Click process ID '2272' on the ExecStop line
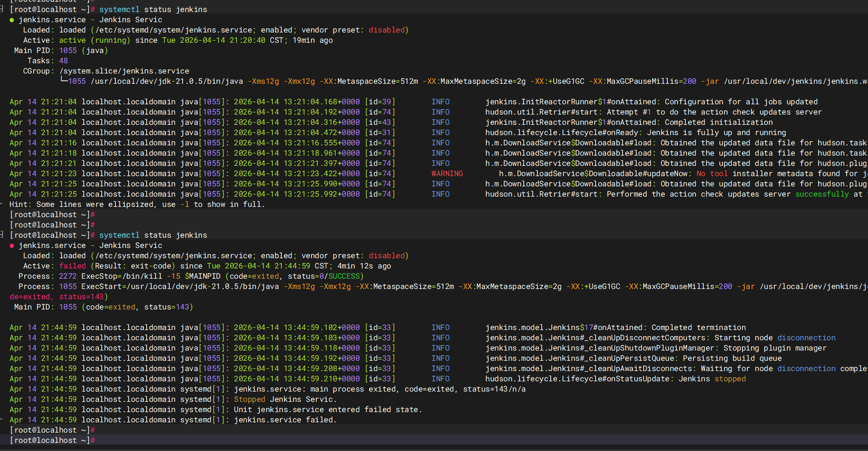This screenshot has width=868, height=451. pyautogui.click(x=68, y=276)
